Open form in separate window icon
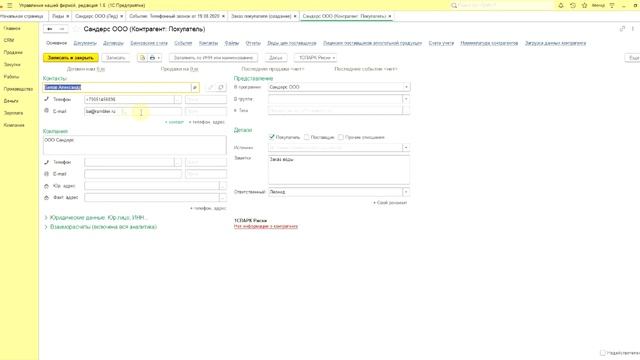Image resolution: width=640 pixels, height=360 pixels. pos(622,29)
